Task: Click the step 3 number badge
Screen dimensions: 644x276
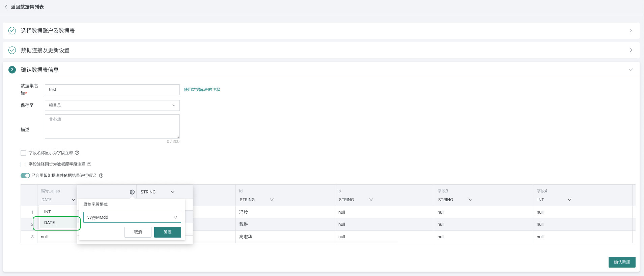Action: pyautogui.click(x=12, y=70)
